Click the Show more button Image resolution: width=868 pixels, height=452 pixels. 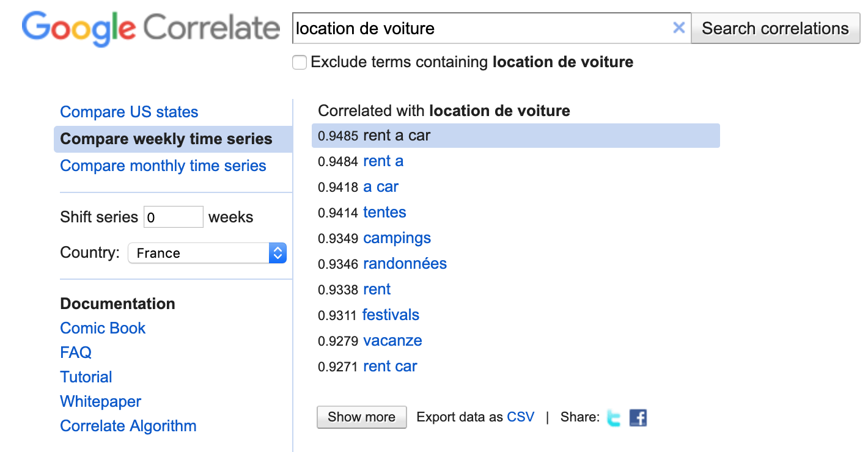pyautogui.click(x=361, y=417)
